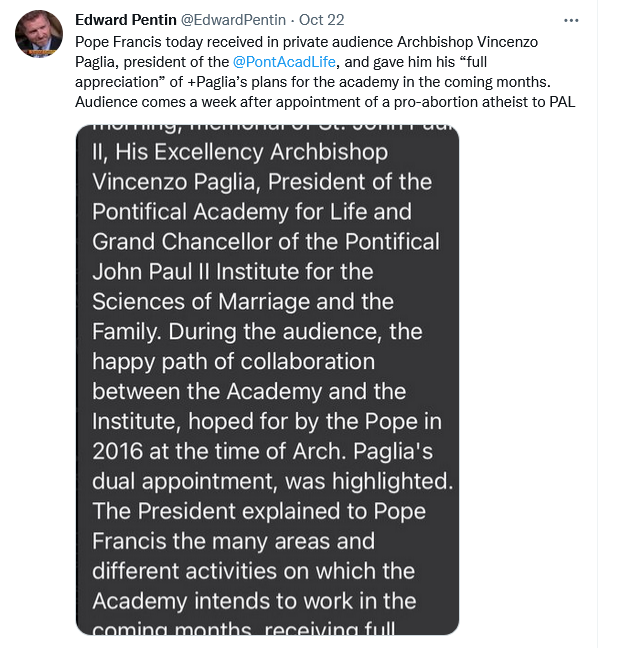This screenshot has width=618, height=648.
Task: Click 'The President explained to Pope' image line
Action: pos(259,511)
